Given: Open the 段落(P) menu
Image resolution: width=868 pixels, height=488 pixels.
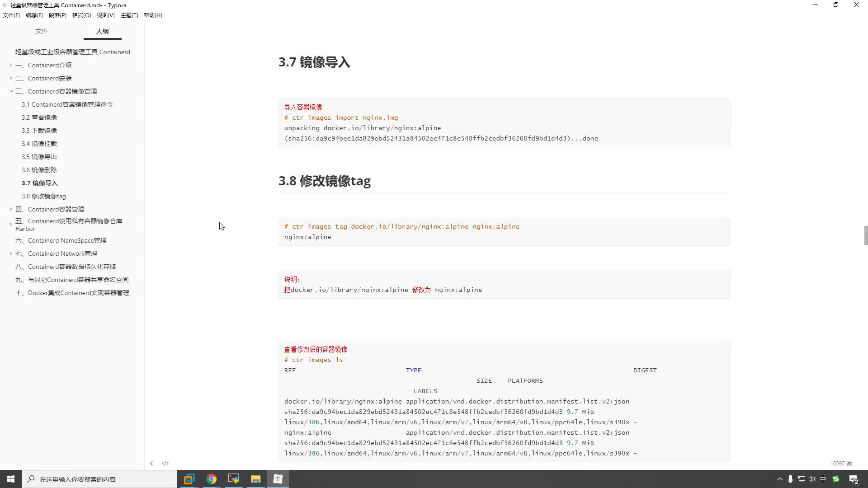Looking at the screenshot, I should [x=57, y=15].
